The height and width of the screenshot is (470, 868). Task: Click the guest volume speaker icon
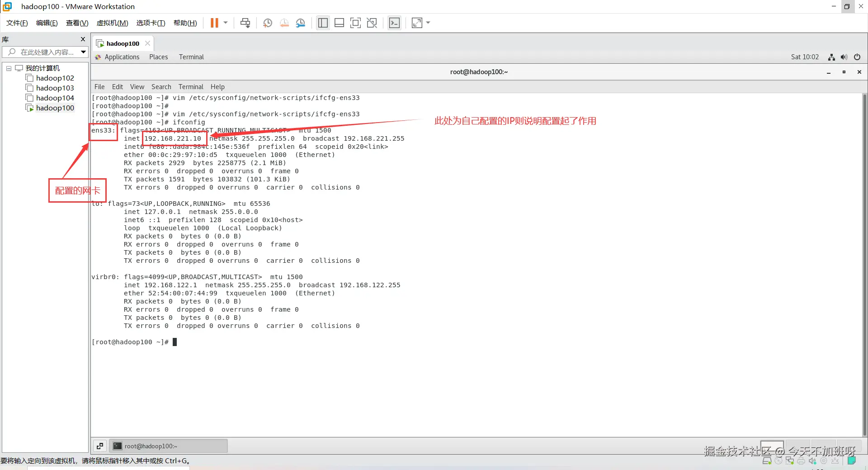[x=844, y=57]
